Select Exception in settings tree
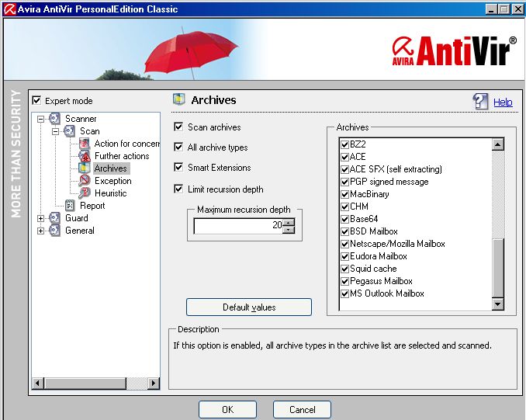This screenshot has height=420, width=526. click(x=113, y=181)
